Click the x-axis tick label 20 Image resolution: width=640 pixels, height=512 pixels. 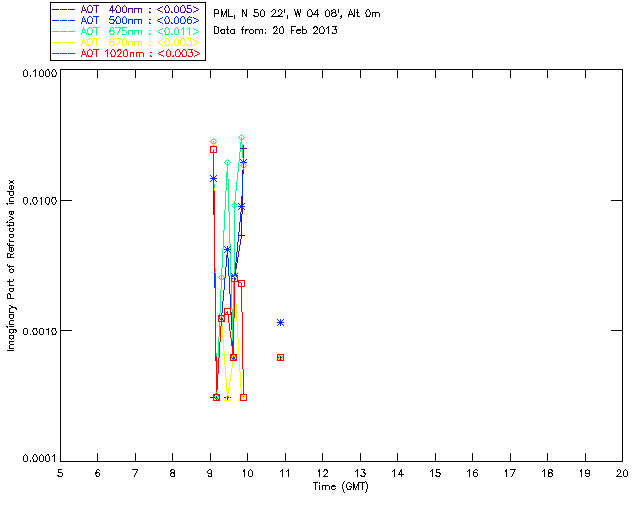tap(622, 473)
